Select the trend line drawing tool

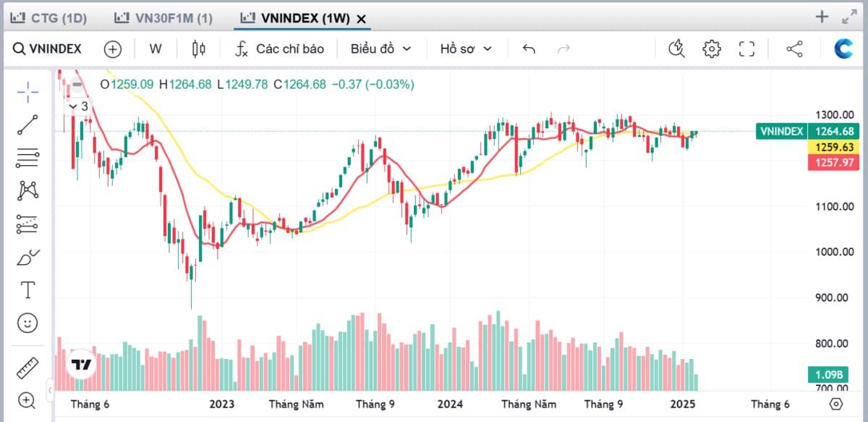point(27,125)
